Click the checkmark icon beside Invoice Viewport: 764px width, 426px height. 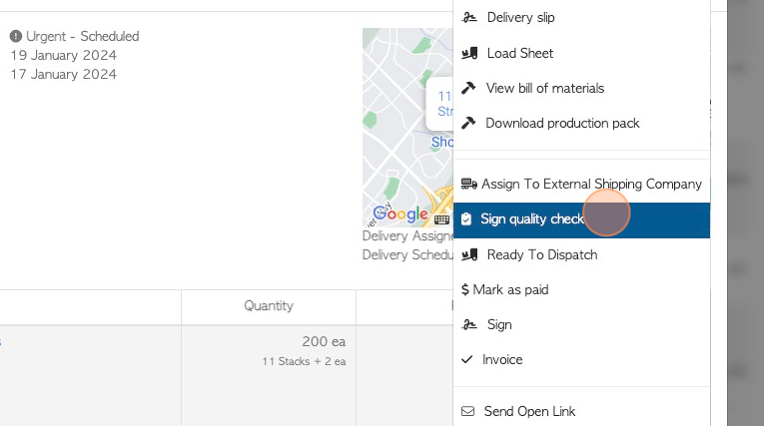click(x=467, y=359)
